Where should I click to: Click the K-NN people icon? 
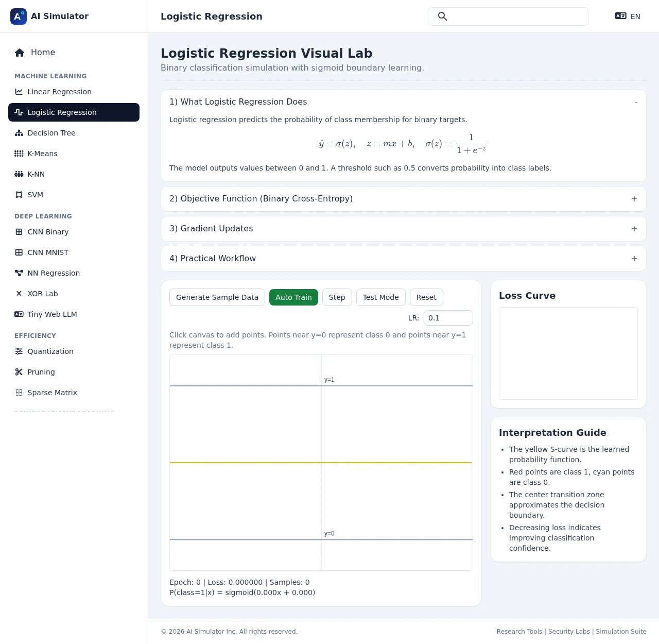click(19, 174)
